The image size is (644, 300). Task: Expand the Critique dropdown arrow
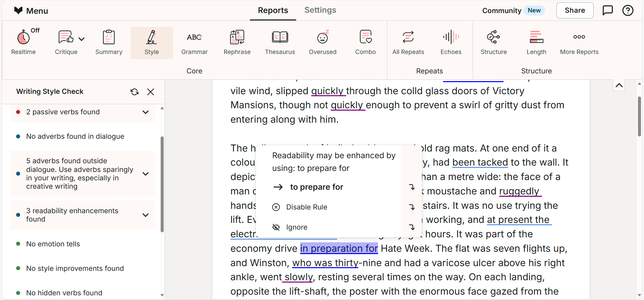coord(82,39)
